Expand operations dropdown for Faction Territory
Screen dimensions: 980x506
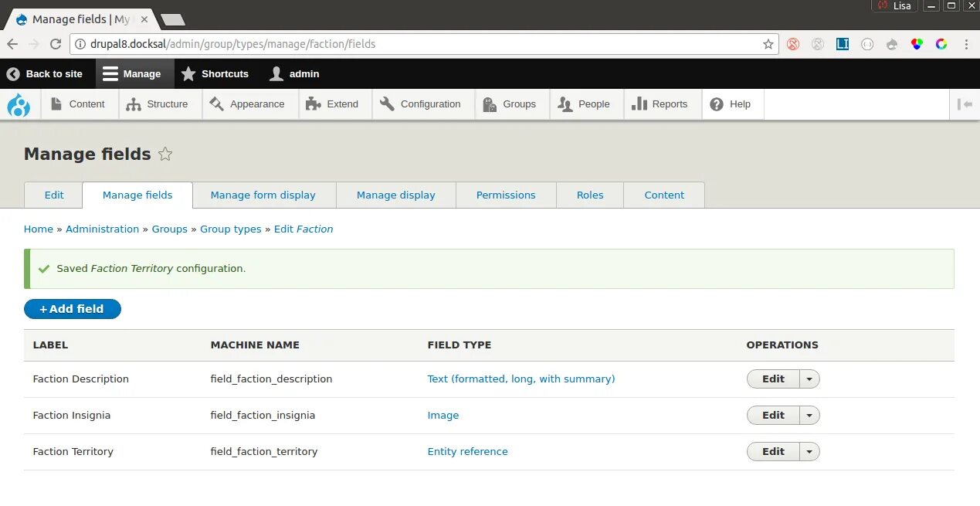click(809, 452)
